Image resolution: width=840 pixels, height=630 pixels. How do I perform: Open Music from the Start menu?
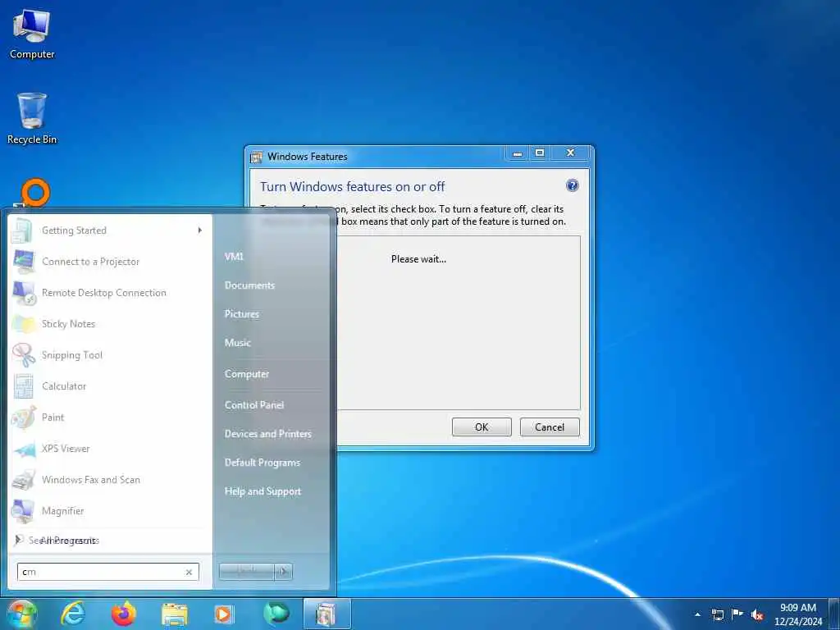click(x=237, y=343)
